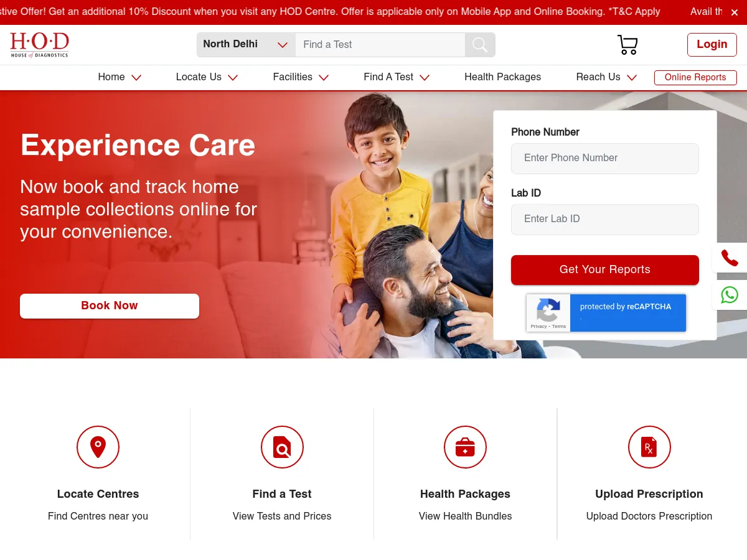Screen dimensions: 747x560
Task: Select the Locate Centres map pin icon
Action: point(98,447)
